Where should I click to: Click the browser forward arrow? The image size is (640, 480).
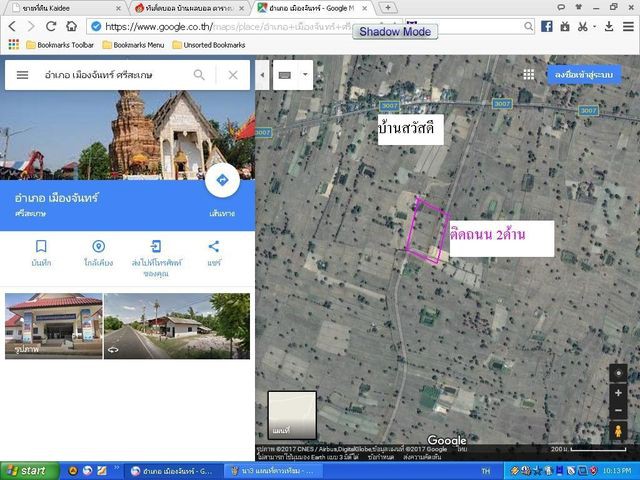pyautogui.click(x=31, y=27)
